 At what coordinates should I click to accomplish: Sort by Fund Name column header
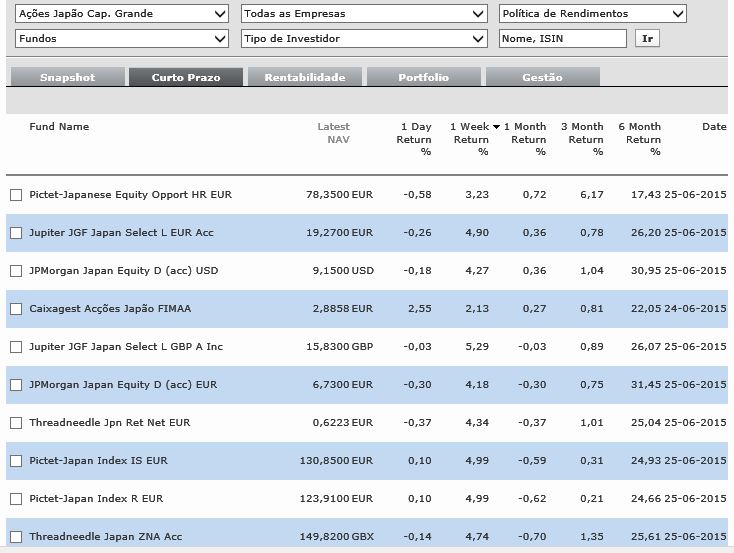59,126
